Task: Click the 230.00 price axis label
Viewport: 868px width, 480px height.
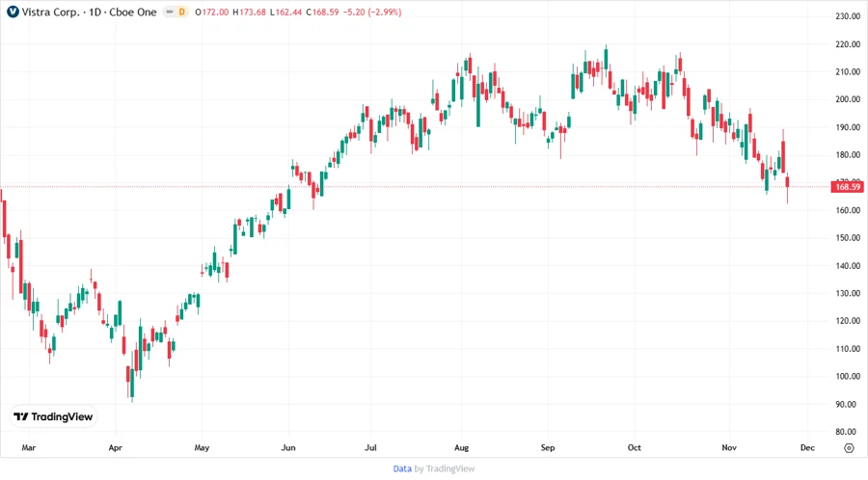Action: [x=848, y=16]
